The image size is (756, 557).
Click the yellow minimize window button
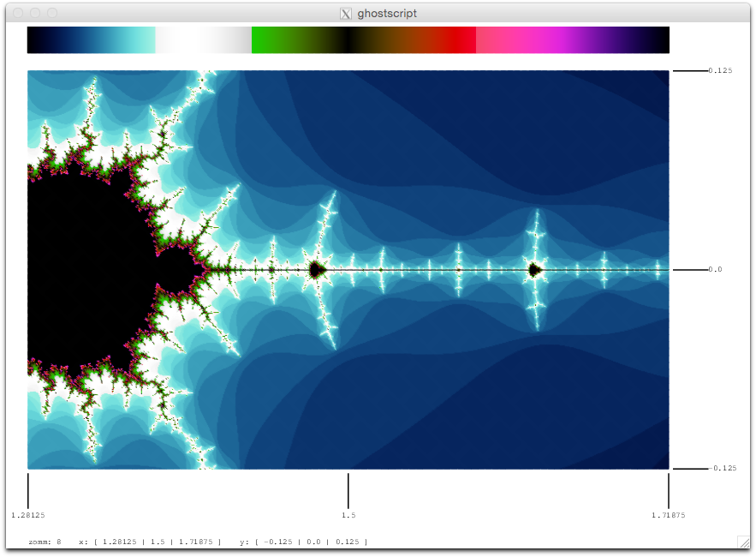click(35, 13)
